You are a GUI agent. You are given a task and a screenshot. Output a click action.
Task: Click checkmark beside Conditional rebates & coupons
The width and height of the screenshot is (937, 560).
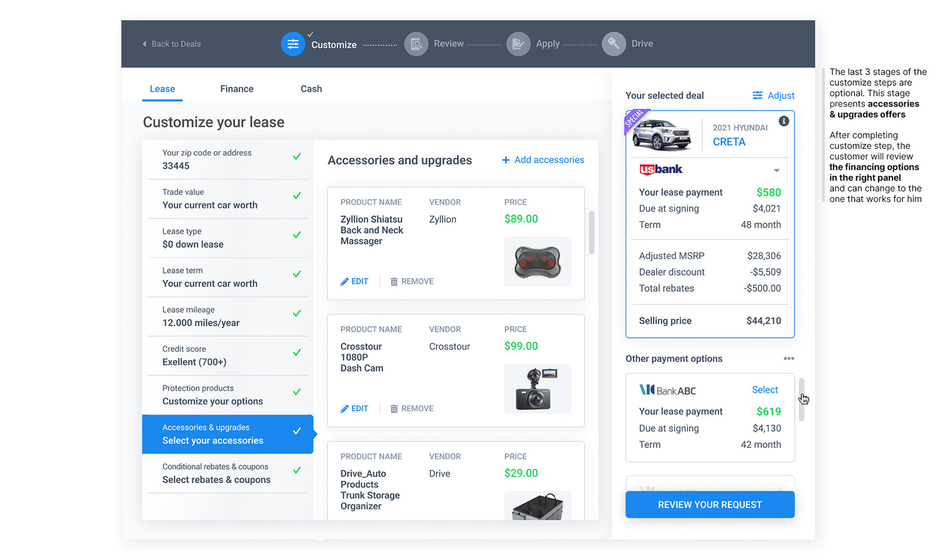(297, 470)
